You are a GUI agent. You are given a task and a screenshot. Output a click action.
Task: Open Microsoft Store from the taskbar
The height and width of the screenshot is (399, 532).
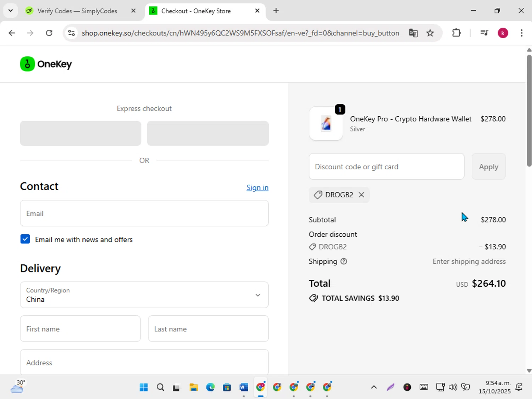[227, 387]
